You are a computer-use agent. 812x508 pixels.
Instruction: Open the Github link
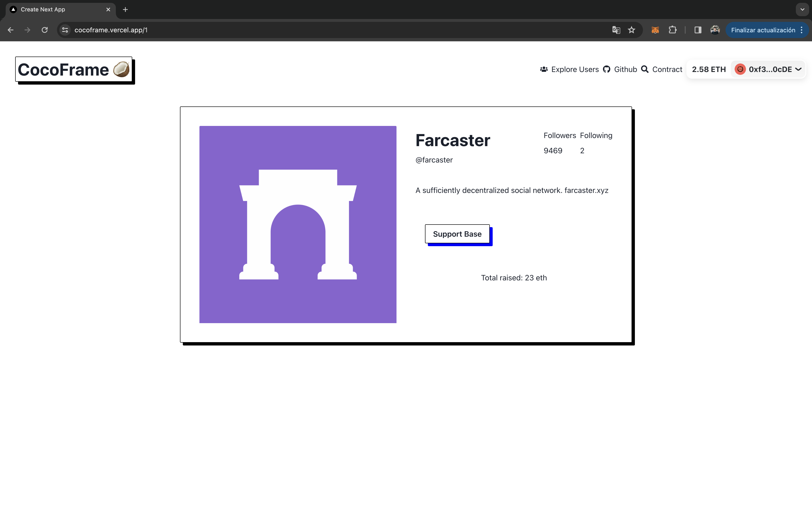click(x=625, y=69)
